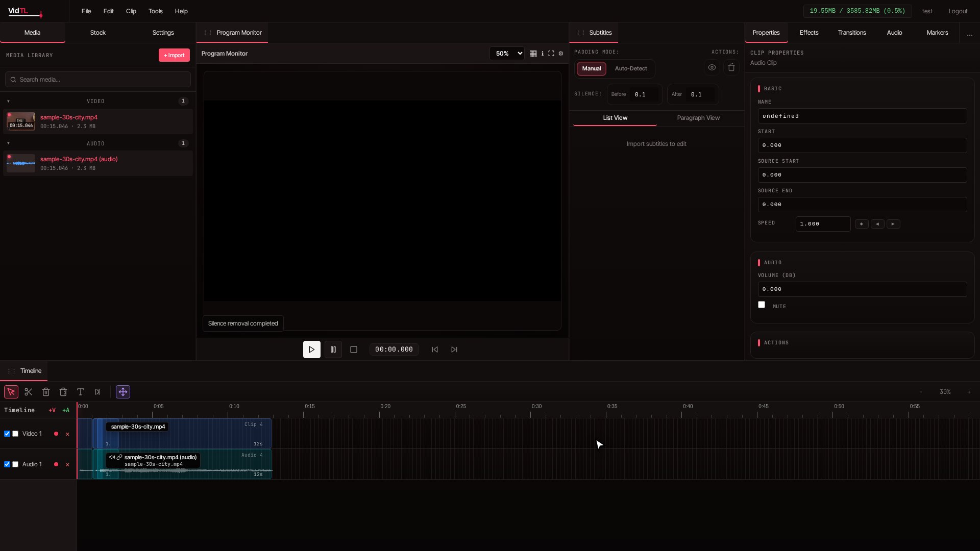The image size is (980, 551).
Task: Switch to the Markers tab
Action: click(938, 33)
